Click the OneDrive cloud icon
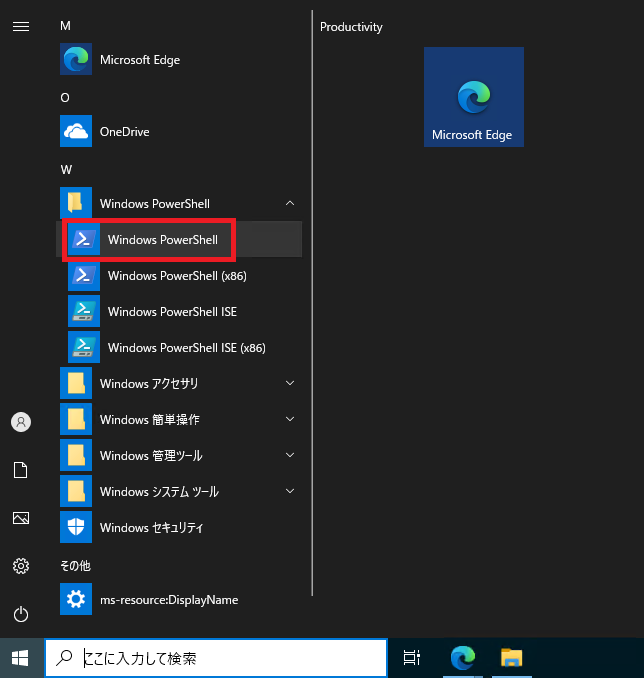Screen dimensions: 644x678 coord(76,131)
